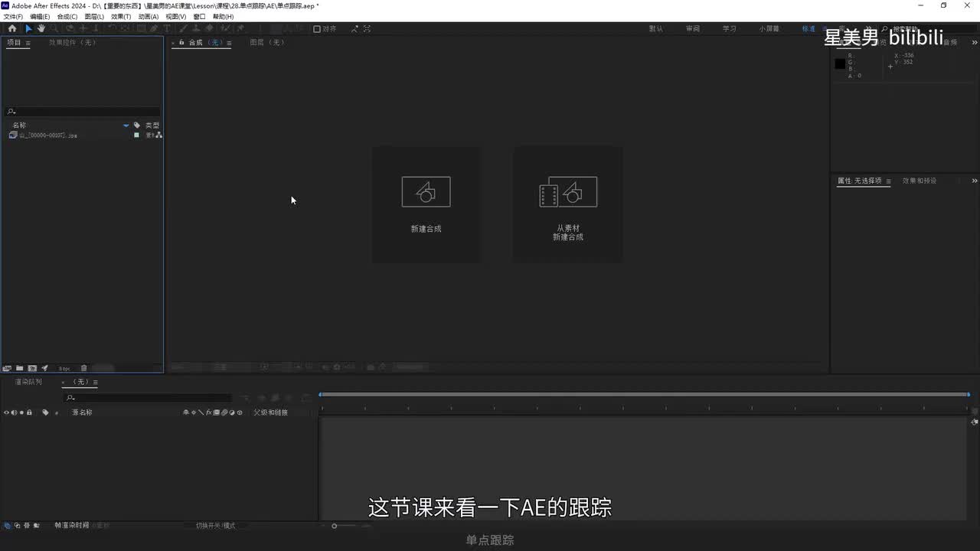Switch to 审阅 workspace
The height and width of the screenshot is (551, 980).
[x=693, y=29]
